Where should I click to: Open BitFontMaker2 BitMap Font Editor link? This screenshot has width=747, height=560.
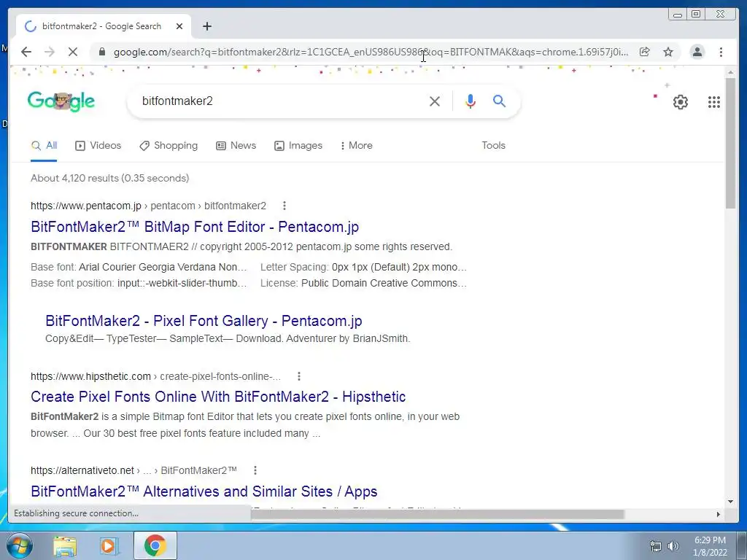tap(195, 227)
